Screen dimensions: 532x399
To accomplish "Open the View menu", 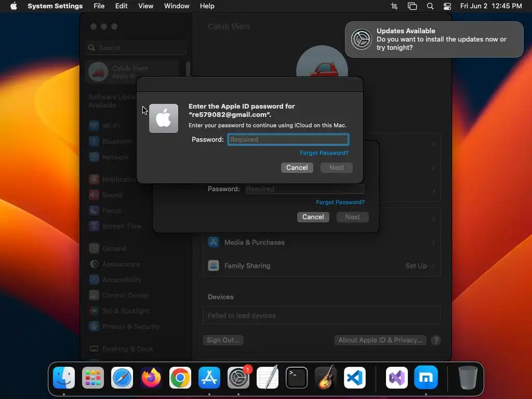I will (x=146, y=6).
